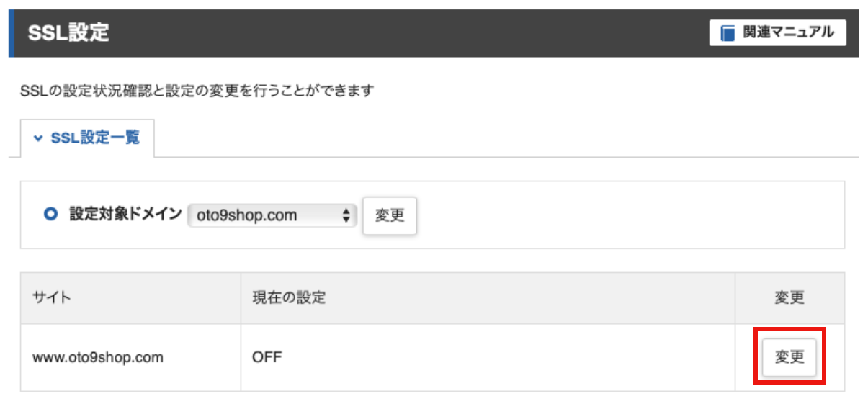Switch to the SSL設定一覧 tab
Image resolution: width=868 pixels, height=404 pixels.
click(x=87, y=138)
